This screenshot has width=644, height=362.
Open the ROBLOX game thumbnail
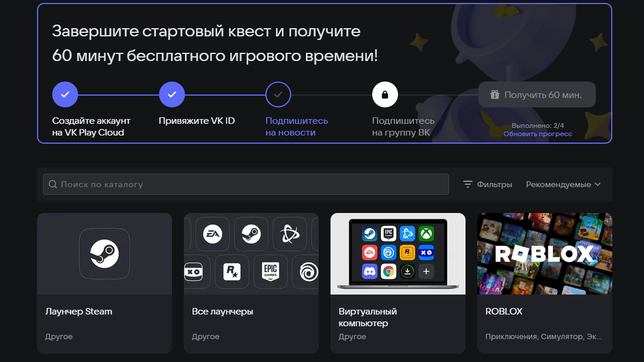[545, 253]
